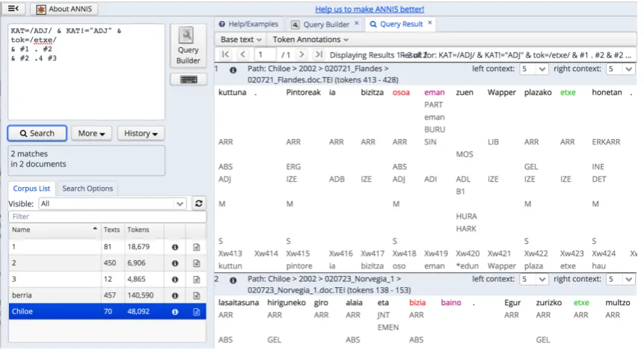Show info for corpus 1
This screenshot has width=644, height=353.
[x=175, y=247]
